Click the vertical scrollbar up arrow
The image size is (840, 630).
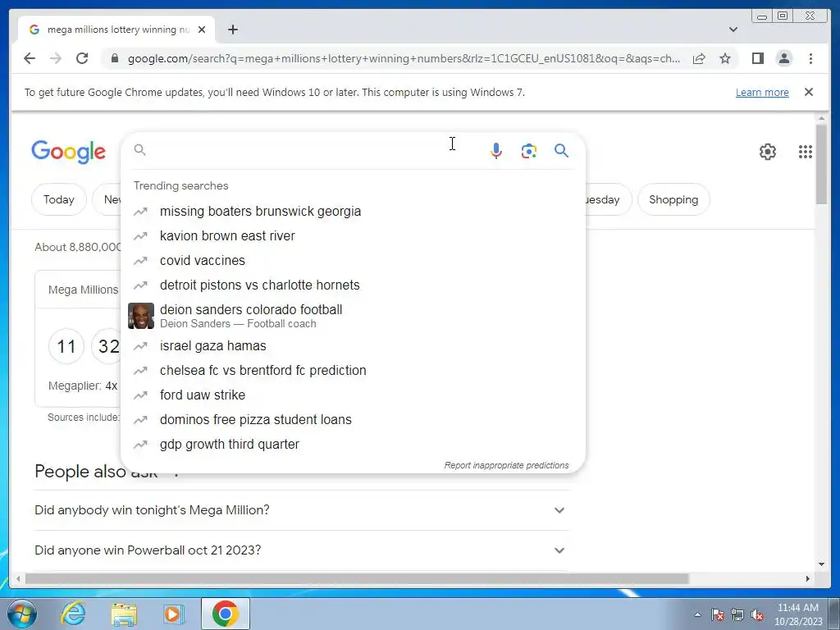click(x=821, y=118)
